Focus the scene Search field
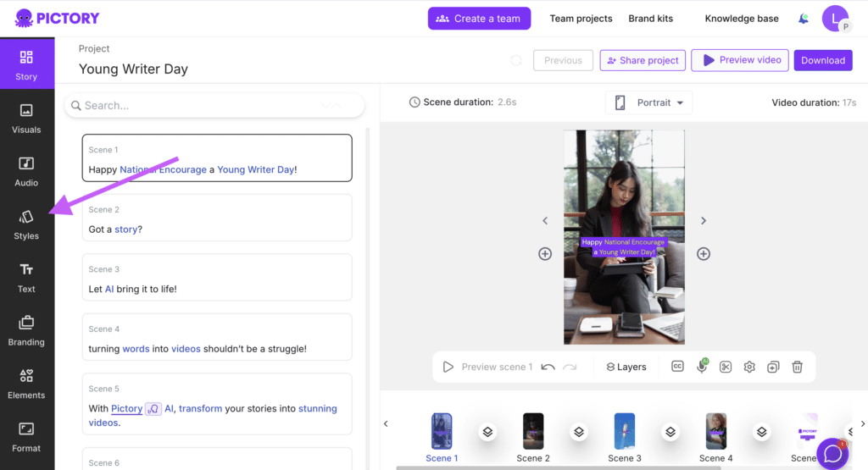This screenshot has width=868, height=470. (x=214, y=105)
